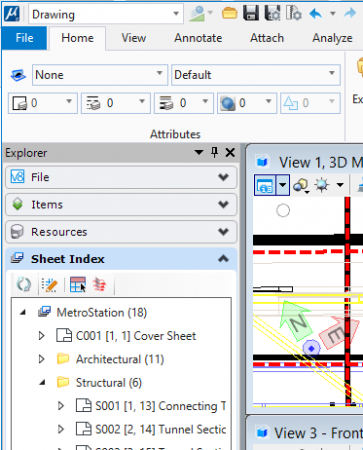
Task: Click the light bulb brightness icon in View 1
Action: coord(322,185)
